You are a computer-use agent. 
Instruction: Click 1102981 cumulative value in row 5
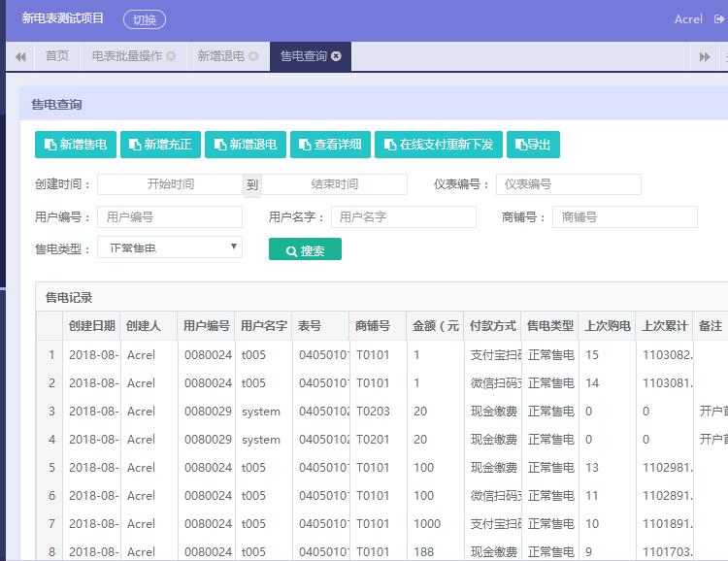[x=667, y=468]
